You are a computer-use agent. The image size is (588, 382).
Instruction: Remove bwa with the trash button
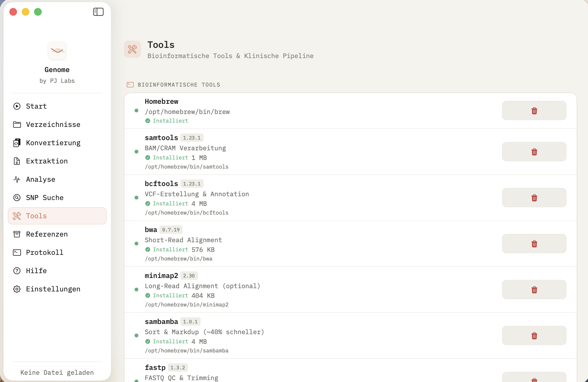click(x=534, y=244)
